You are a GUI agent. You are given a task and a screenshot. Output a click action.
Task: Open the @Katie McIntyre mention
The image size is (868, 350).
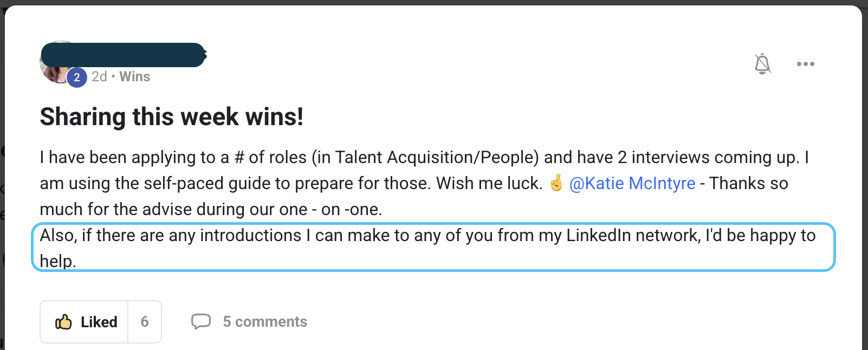pyautogui.click(x=632, y=184)
